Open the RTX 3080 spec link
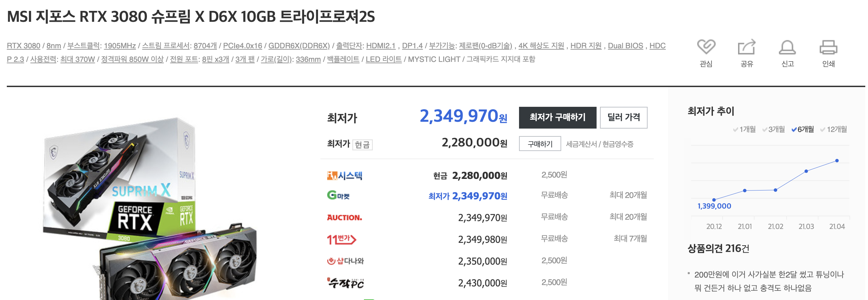Image resolution: width=868 pixels, height=300 pixels. click(23, 46)
